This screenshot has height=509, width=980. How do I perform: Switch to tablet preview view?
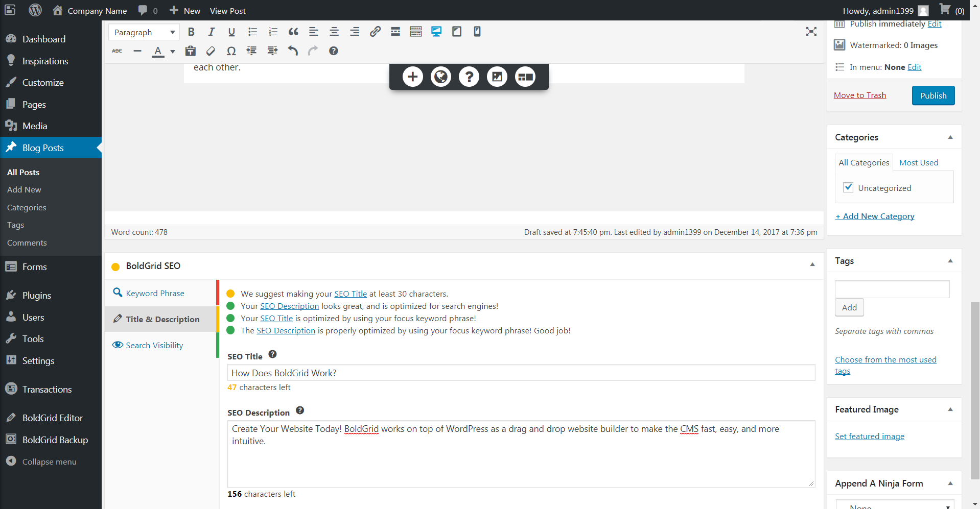pyautogui.click(x=457, y=32)
